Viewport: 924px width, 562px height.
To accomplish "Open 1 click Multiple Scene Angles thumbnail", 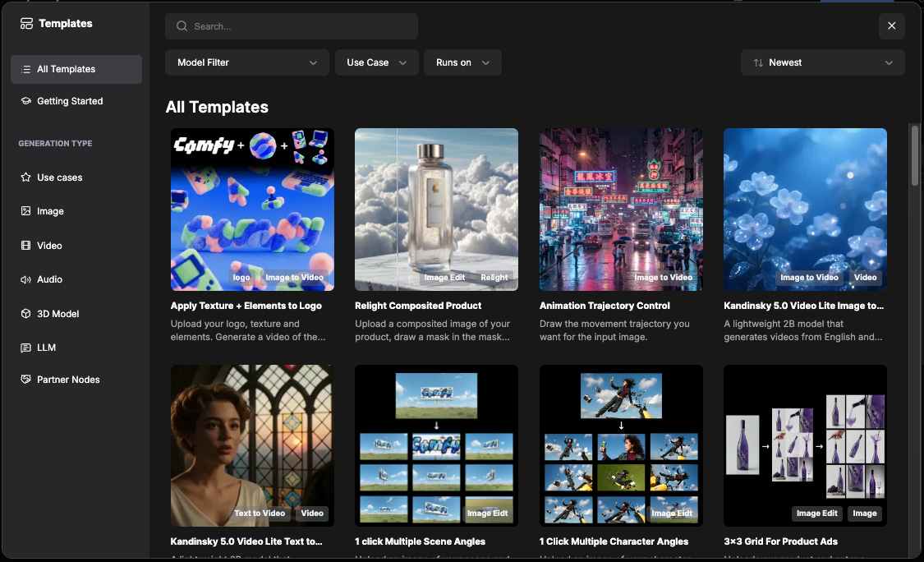I will pos(437,445).
